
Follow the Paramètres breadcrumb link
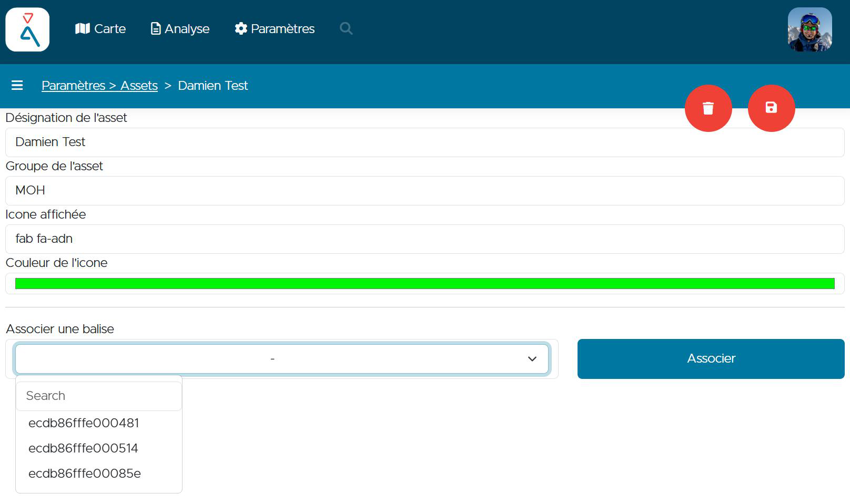[74, 86]
